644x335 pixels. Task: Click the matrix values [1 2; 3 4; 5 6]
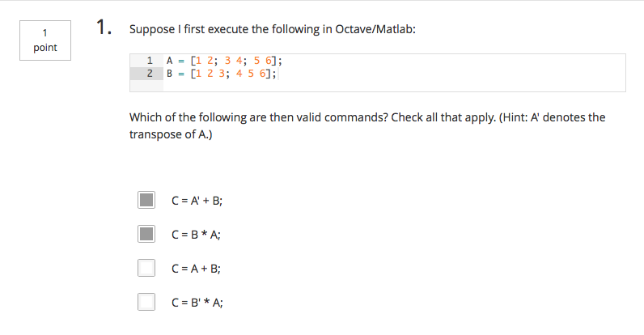pos(234,61)
